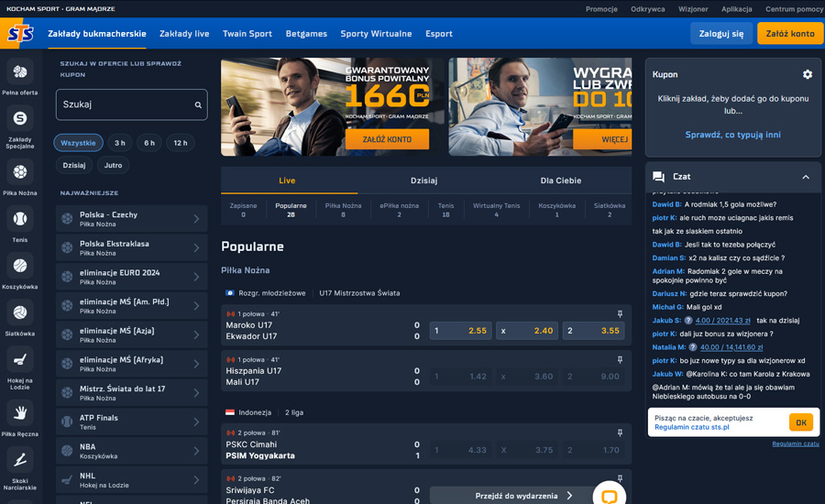Image resolution: width=825 pixels, height=504 pixels.
Task: Open Betgames menu
Action: (306, 34)
